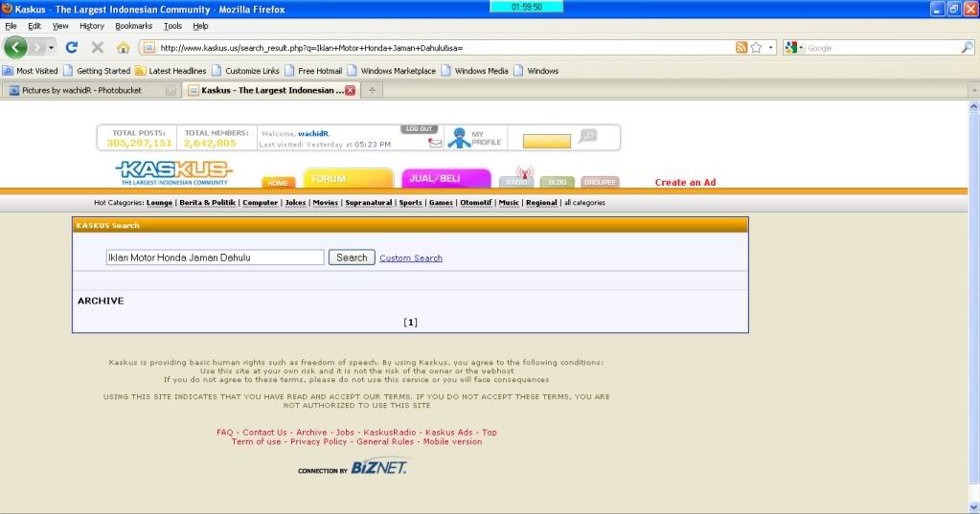Image resolution: width=980 pixels, height=514 pixels.
Task: Click the yellow quick search box
Action: 547,141
